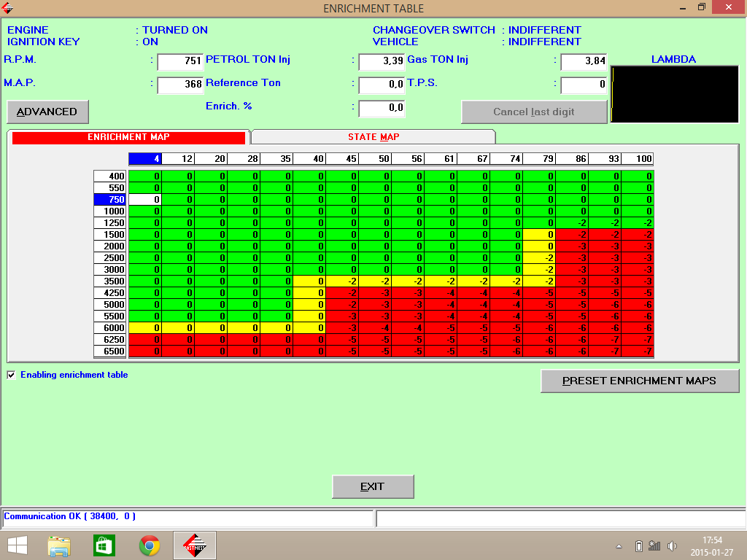Image resolution: width=747 pixels, height=560 pixels.
Task: Select column header 100
Action: click(x=638, y=158)
